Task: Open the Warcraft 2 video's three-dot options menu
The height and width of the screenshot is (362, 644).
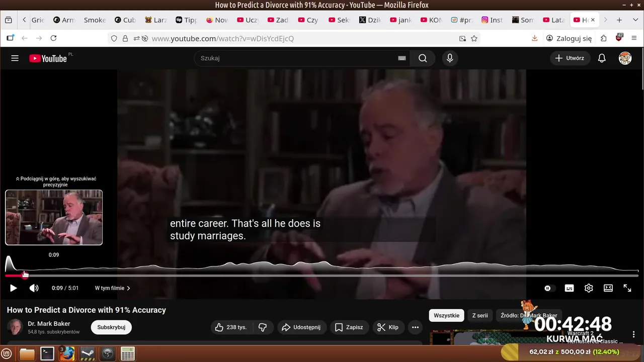Action: [x=633, y=334]
